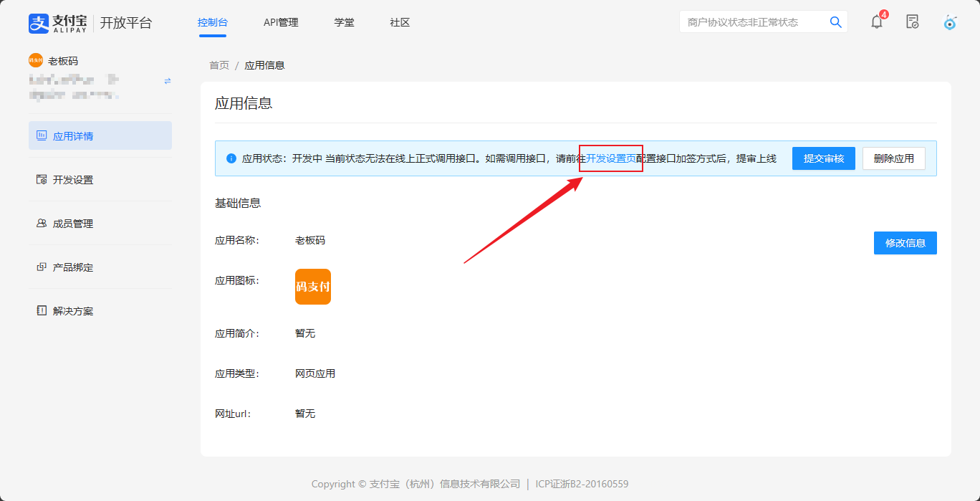Click the blue info icon in status banner
Screen dimensions: 980x501
pos(231,158)
